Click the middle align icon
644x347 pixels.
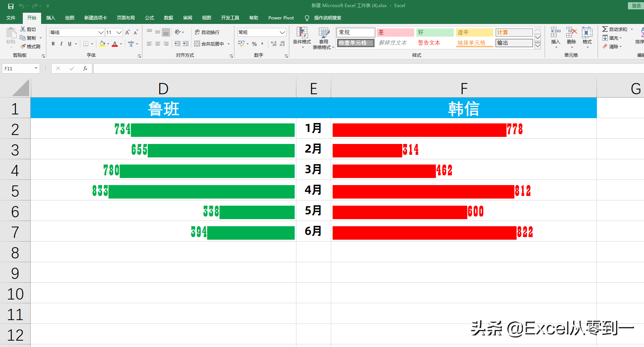tap(158, 32)
